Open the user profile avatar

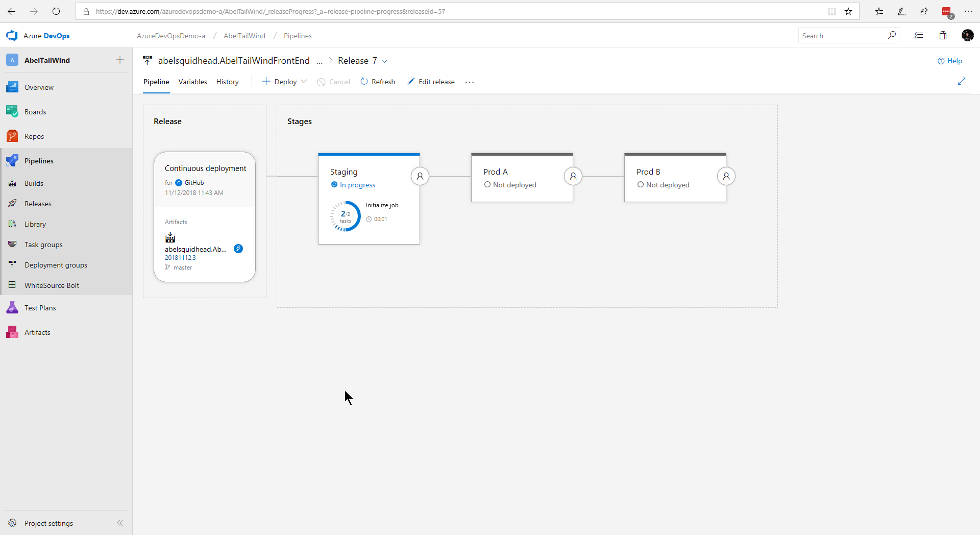(967, 35)
